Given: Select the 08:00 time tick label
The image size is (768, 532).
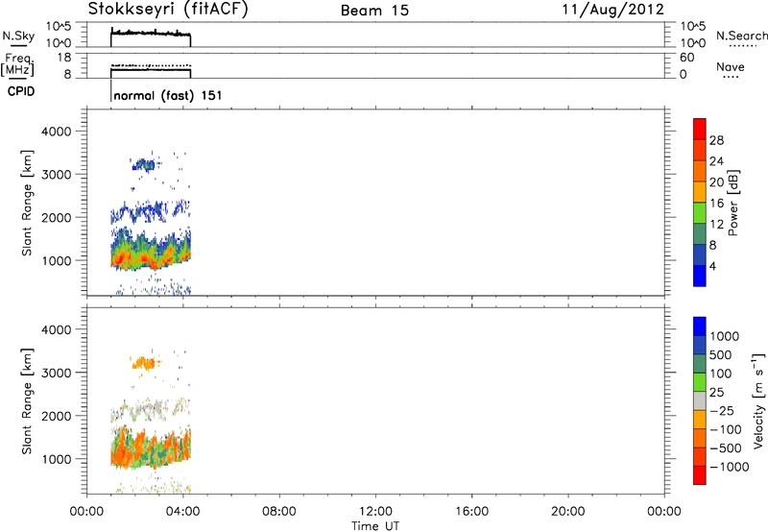Looking at the screenshot, I should coord(279,512).
